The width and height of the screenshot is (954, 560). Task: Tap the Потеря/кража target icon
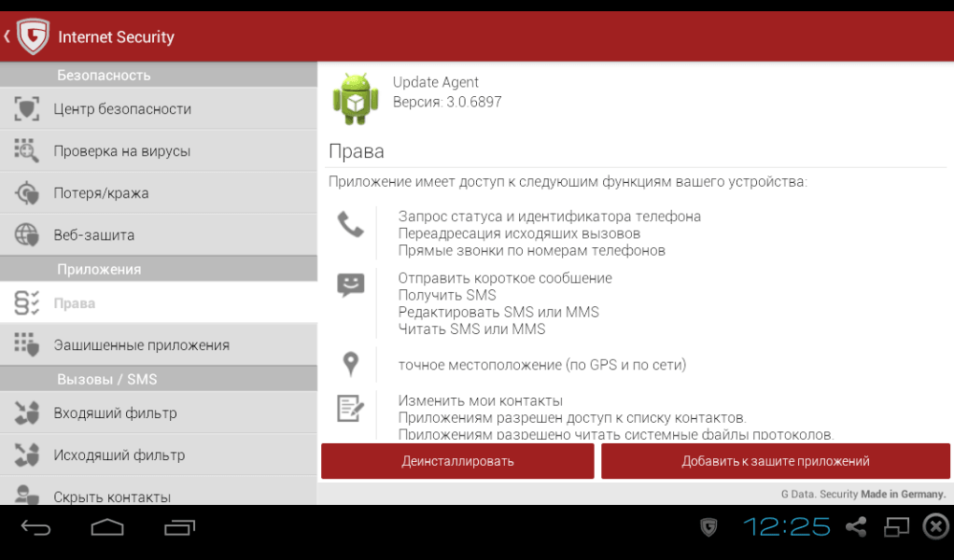(27, 193)
